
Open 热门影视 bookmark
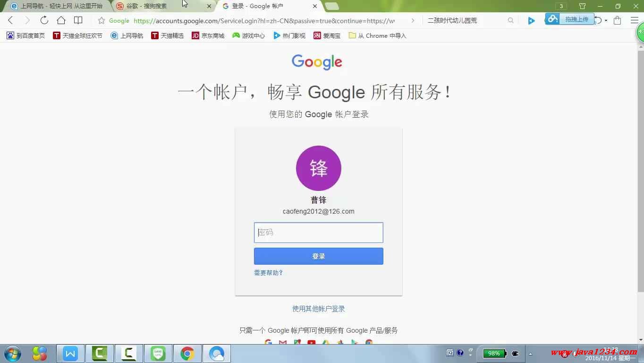pos(289,35)
